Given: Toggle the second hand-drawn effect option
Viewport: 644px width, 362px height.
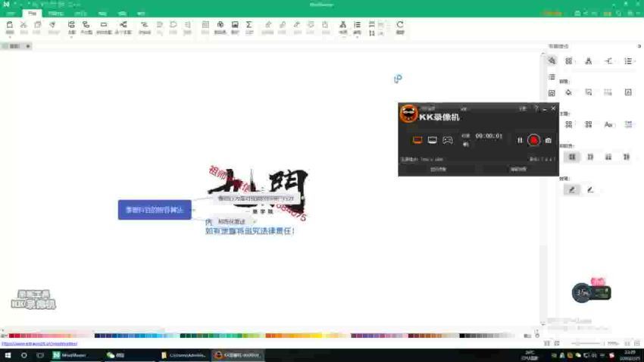Looking at the screenshot, I should point(590,189).
